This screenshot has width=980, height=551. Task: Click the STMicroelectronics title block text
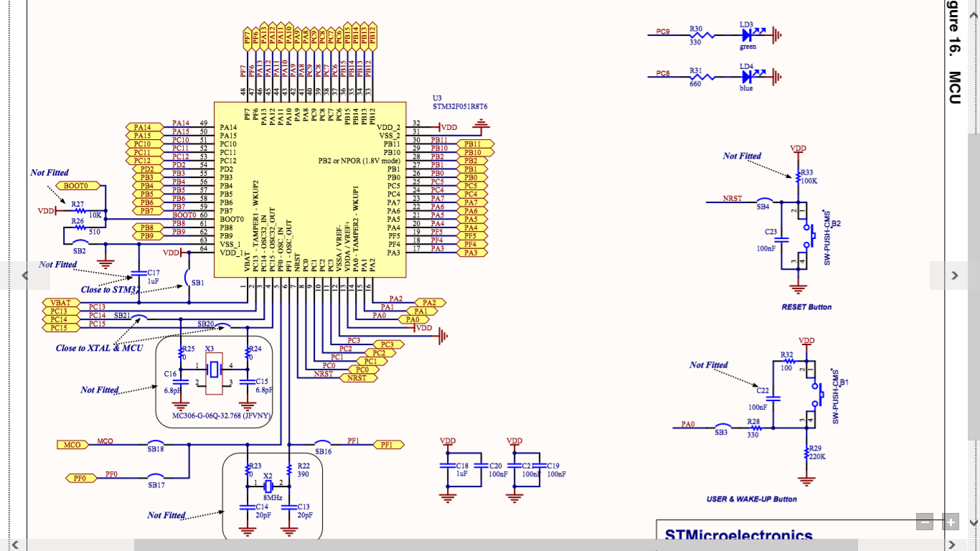pyautogui.click(x=739, y=536)
